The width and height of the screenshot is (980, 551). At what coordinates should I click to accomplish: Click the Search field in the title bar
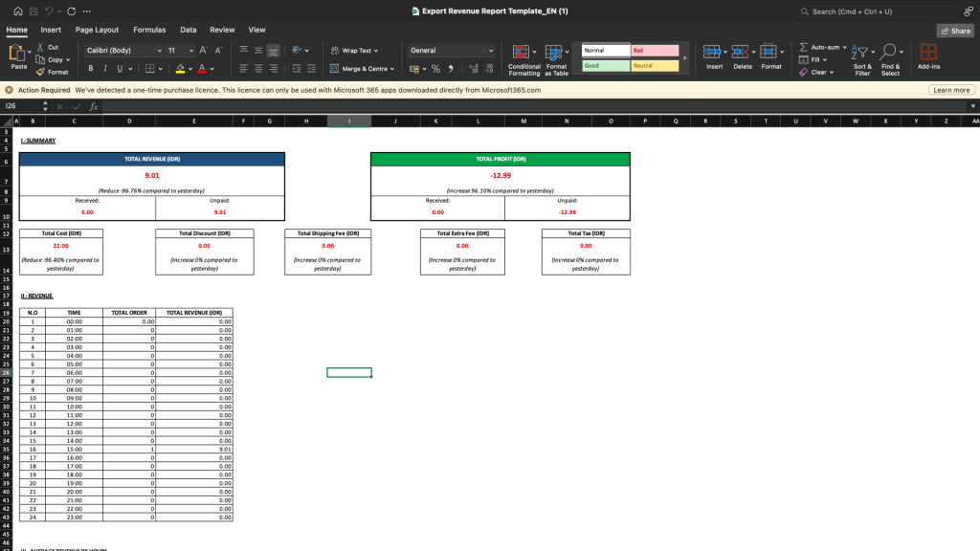(x=875, y=11)
